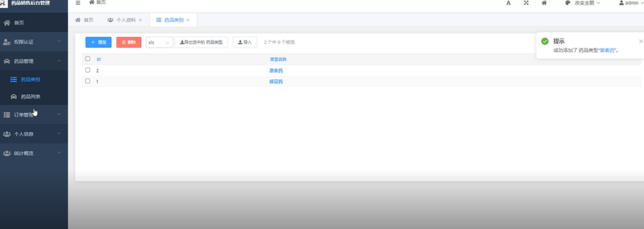Click the blue 增加 button
The height and width of the screenshot is (229, 644).
(98, 42)
